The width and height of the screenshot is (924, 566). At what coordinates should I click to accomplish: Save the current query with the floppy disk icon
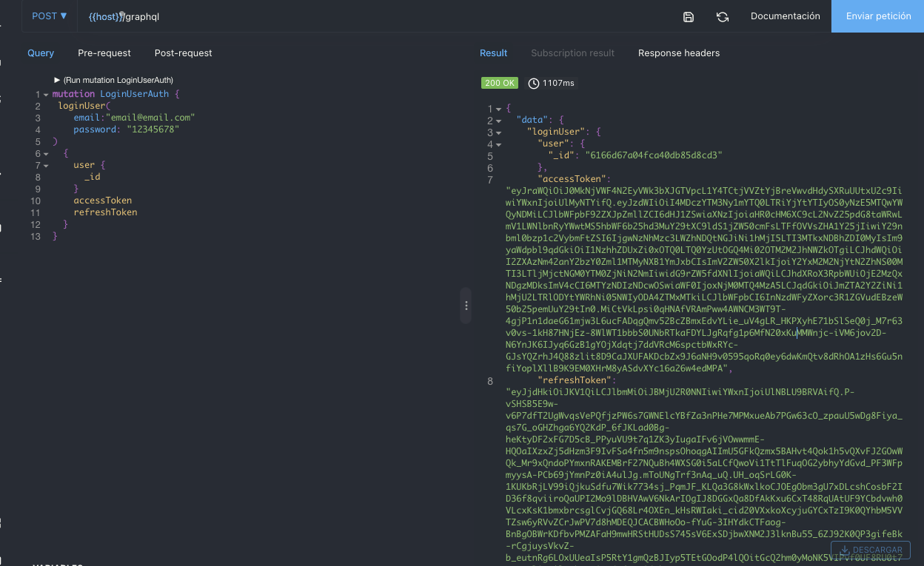pyautogui.click(x=688, y=16)
